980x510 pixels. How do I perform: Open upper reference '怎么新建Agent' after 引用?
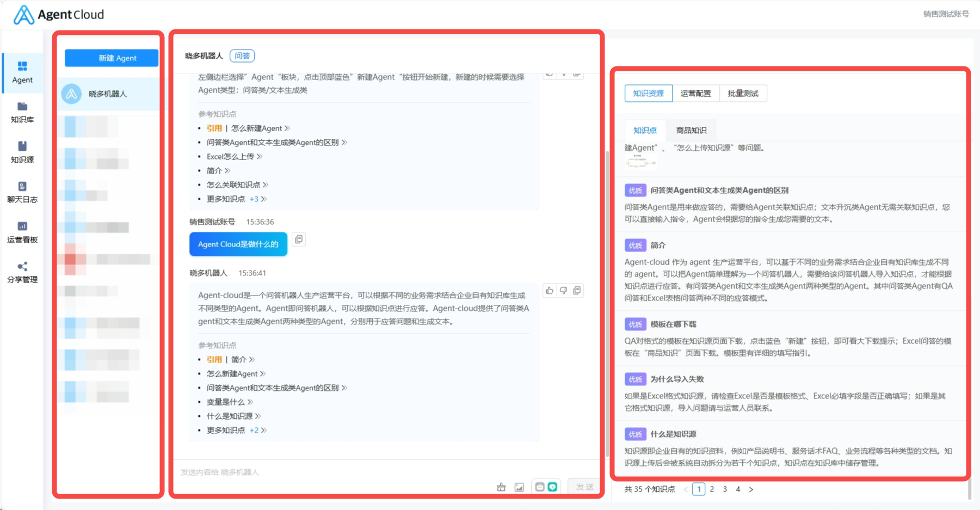click(x=260, y=128)
